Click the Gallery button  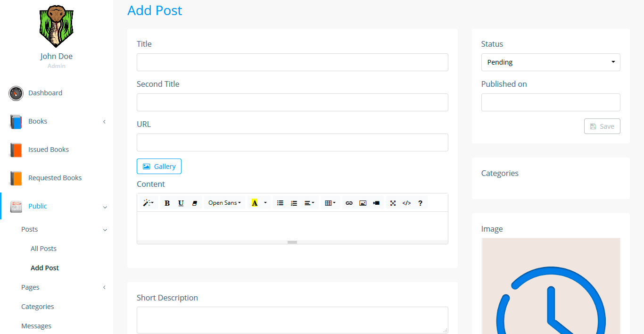pos(159,167)
